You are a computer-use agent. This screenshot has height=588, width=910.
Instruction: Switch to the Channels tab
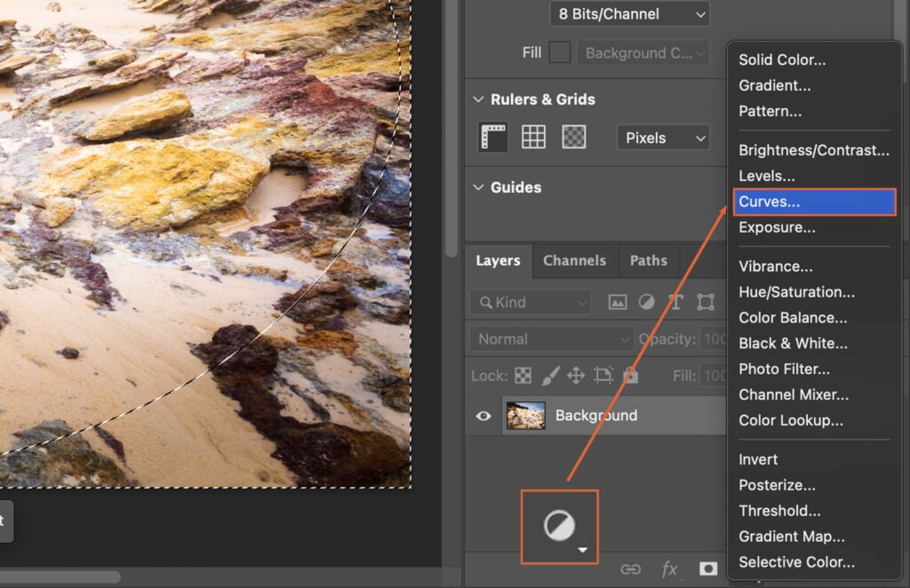[x=574, y=260]
